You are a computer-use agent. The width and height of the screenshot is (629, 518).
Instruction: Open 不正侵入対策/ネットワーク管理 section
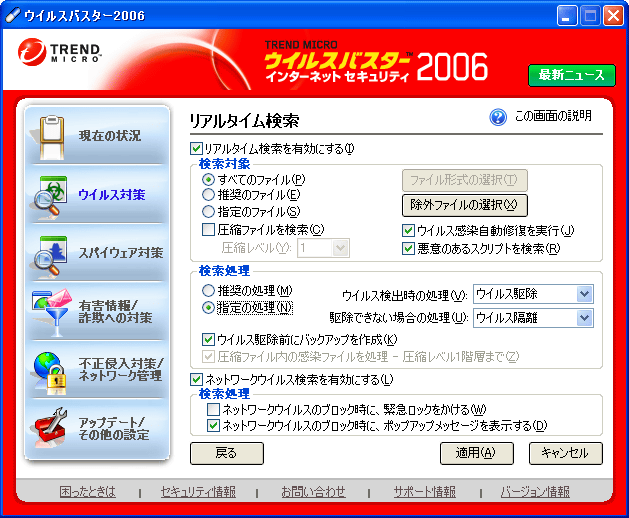pyautogui.click(x=97, y=370)
